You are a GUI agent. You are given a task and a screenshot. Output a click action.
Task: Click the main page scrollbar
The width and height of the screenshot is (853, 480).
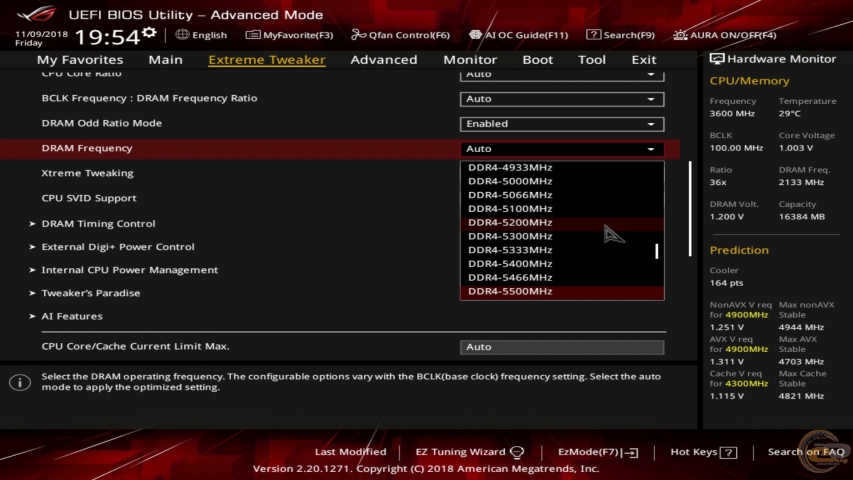click(x=690, y=208)
